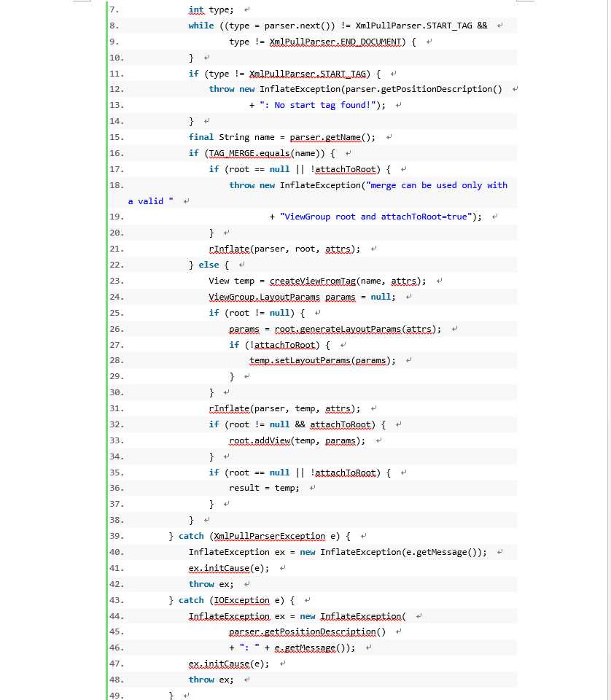Viewport: 611px width, 700px height.
Task: Click 'parser.getPositionDescription()' on line 45
Action: [307, 631]
